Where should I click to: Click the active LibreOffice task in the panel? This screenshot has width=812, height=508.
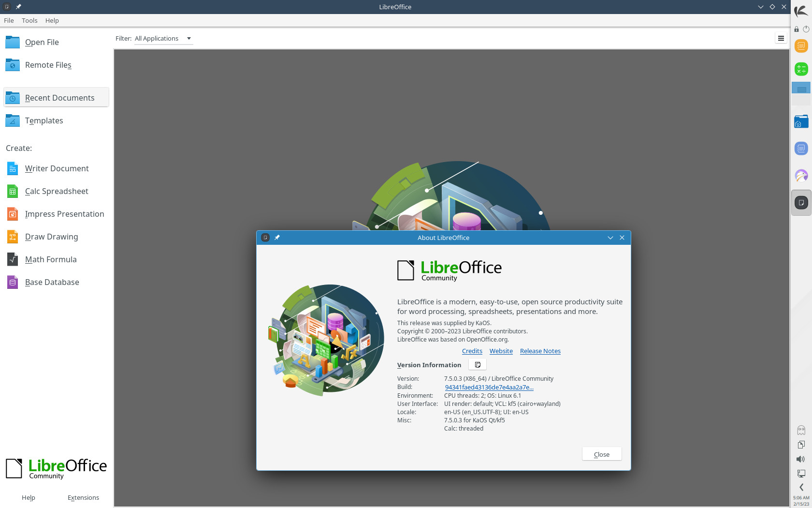pyautogui.click(x=801, y=203)
